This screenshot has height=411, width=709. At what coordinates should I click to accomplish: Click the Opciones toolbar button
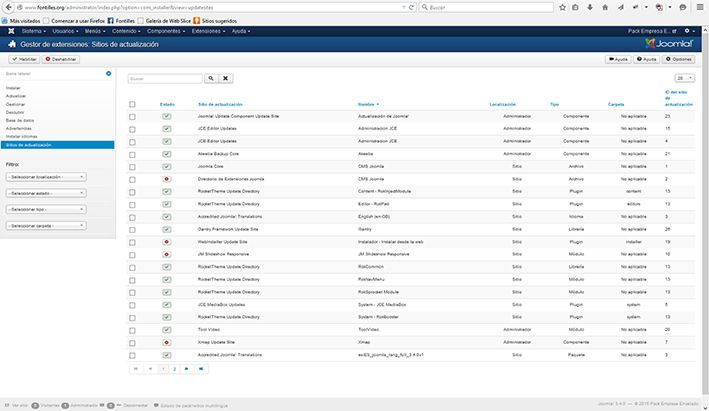(679, 59)
